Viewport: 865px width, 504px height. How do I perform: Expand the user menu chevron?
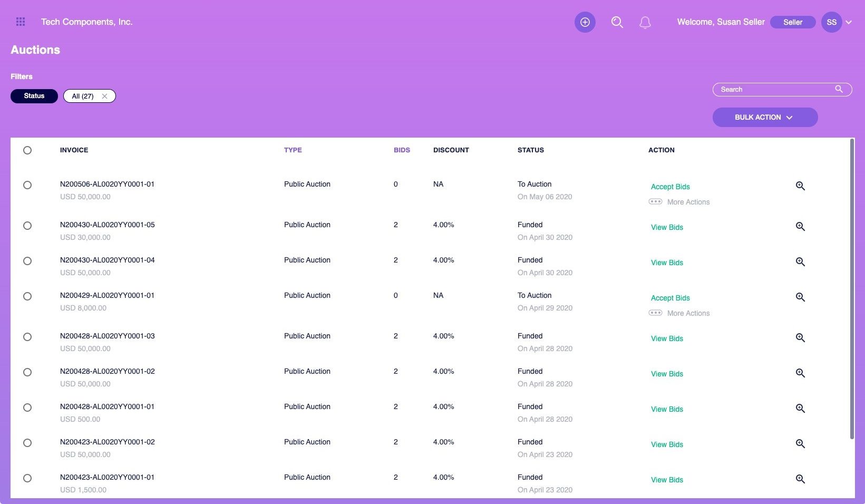pos(849,22)
